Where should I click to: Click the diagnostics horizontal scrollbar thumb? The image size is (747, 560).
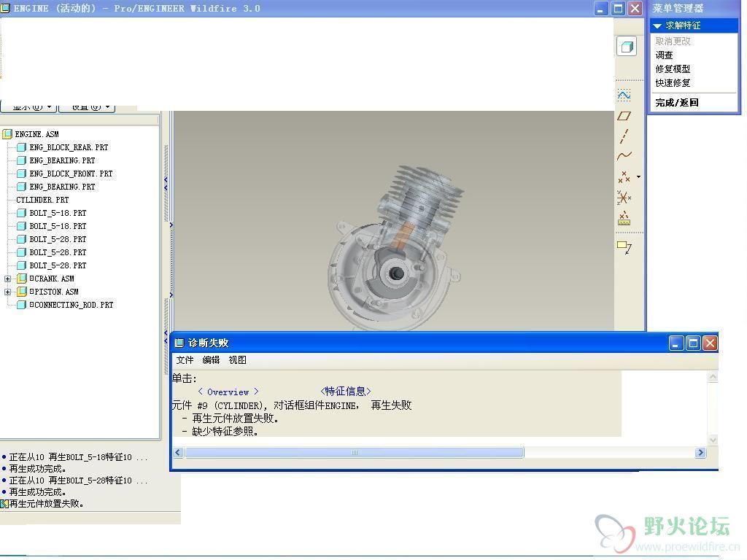point(355,452)
